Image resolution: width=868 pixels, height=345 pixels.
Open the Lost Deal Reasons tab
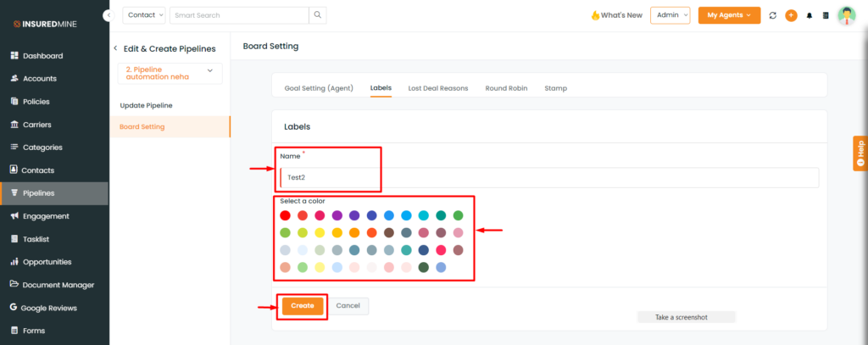coord(438,88)
